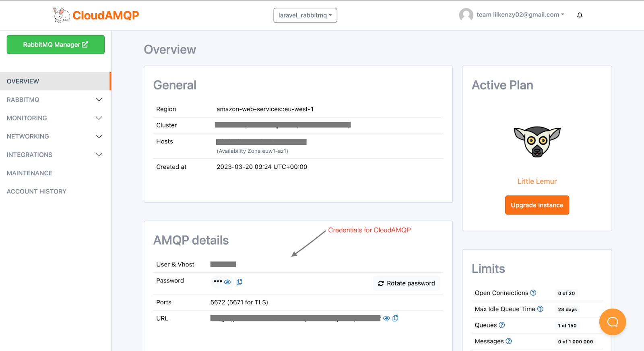Click the user avatar icon
Screen dimensions: 644x351
pos(466,15)
